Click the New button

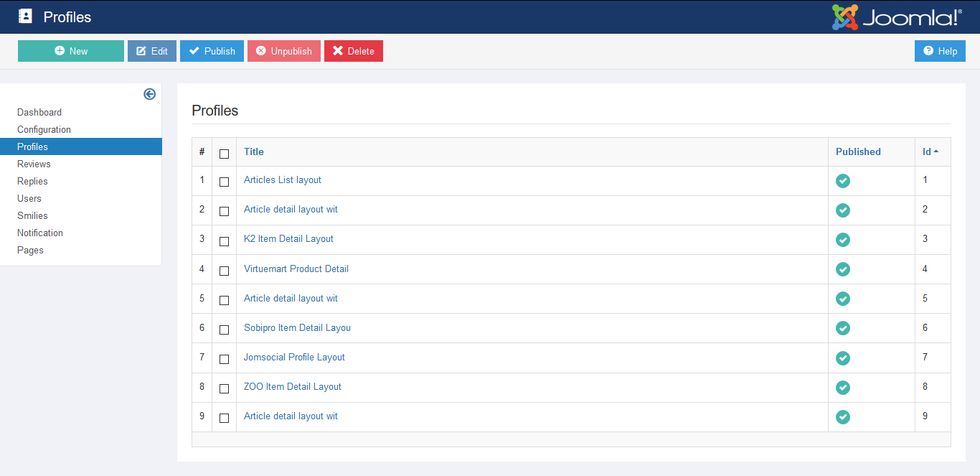71,51
